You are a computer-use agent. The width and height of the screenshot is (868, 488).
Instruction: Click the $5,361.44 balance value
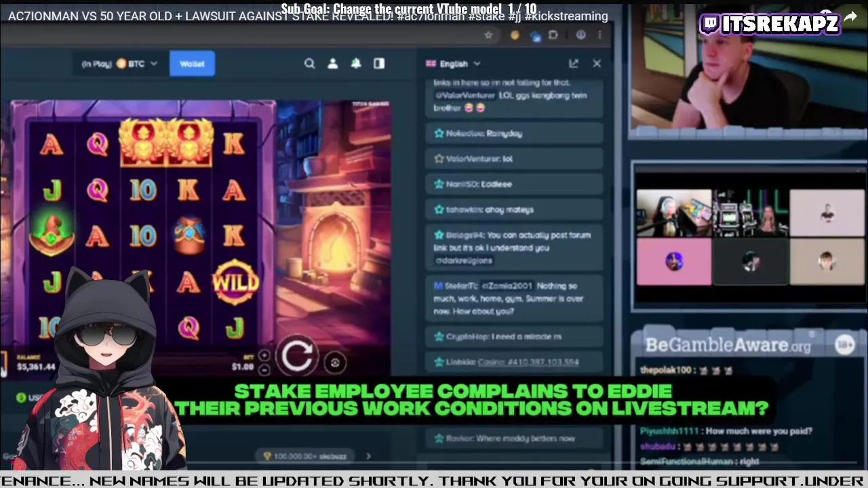coord(35,367)
